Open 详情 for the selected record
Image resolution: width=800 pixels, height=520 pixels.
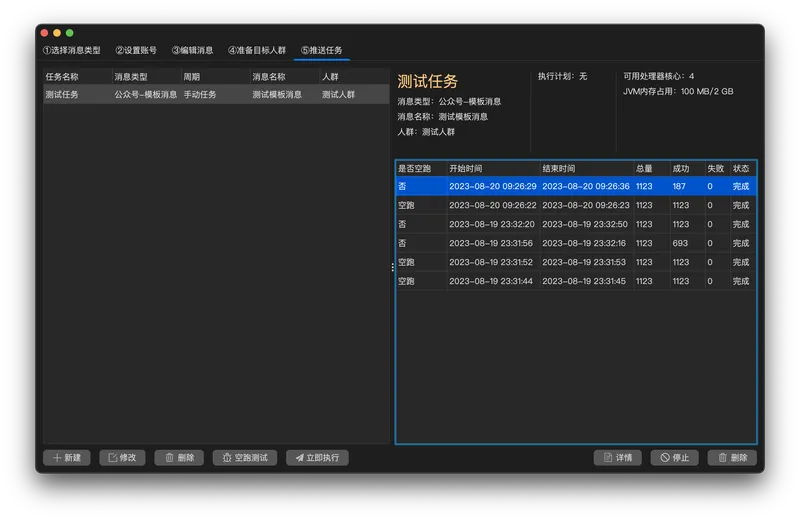618,458
